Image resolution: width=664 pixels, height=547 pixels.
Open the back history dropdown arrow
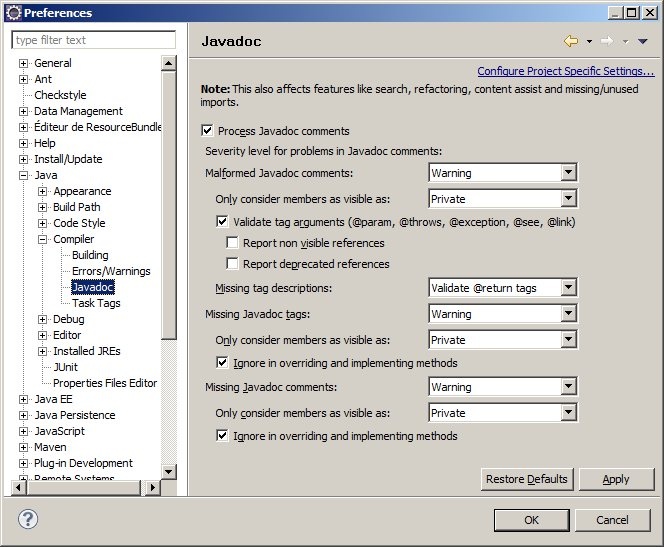tap(589, 41)
